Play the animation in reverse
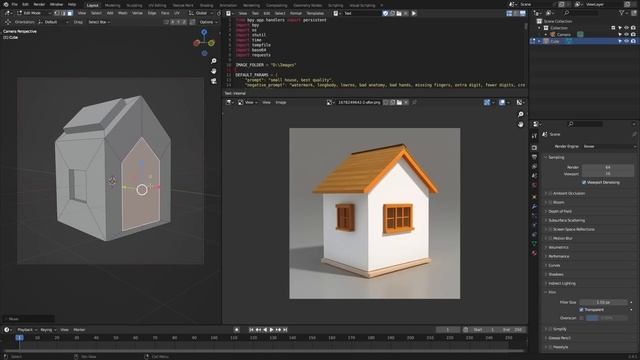640x360 pixels. click(x=265, y=330)
